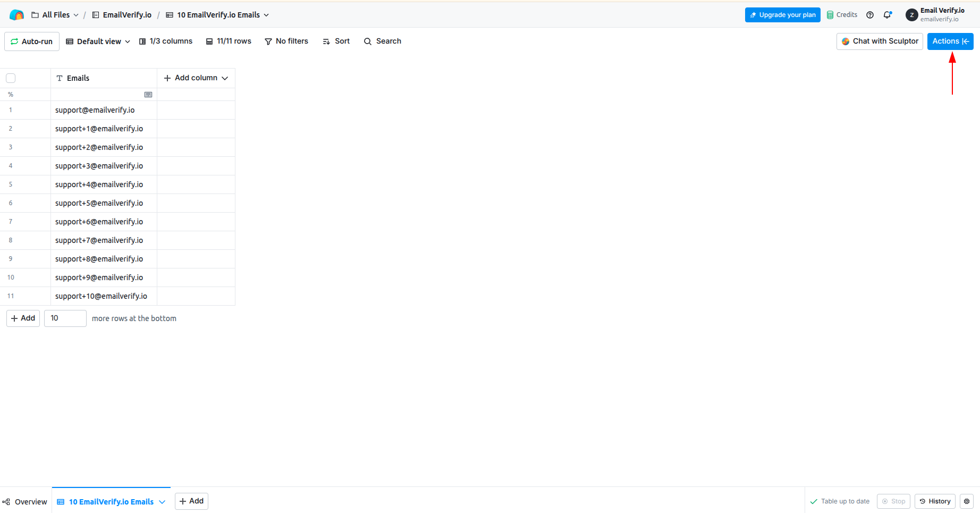Click the Text type icon in Emails header
This screenshot has height=513, width=980.
60,78
